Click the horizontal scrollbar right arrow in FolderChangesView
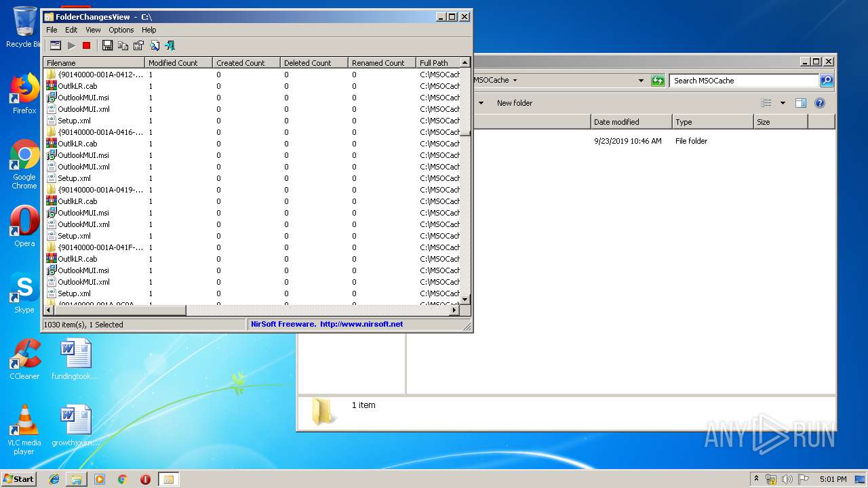The image size is (868, 488). pos(454,310)
